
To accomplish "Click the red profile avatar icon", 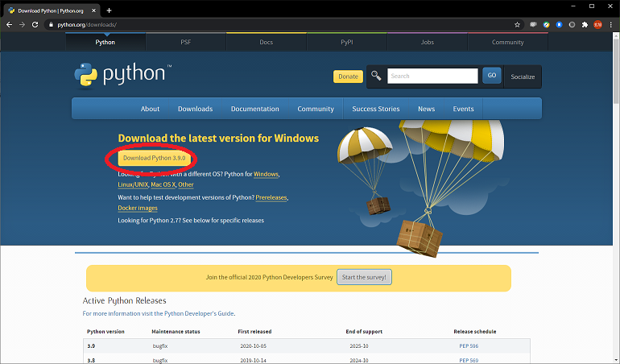I will [597, 24].
